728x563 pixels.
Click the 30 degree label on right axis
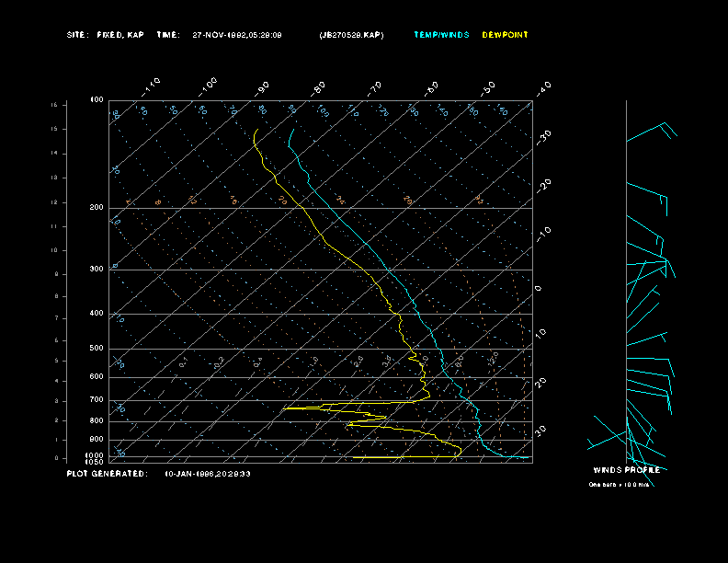[x=541, y=430]
